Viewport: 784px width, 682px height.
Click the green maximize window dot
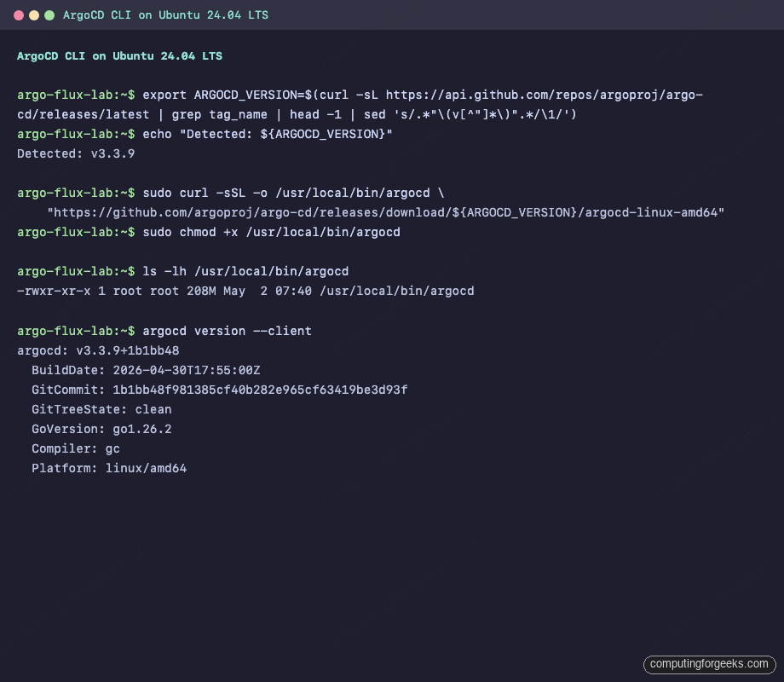[49, 15]
